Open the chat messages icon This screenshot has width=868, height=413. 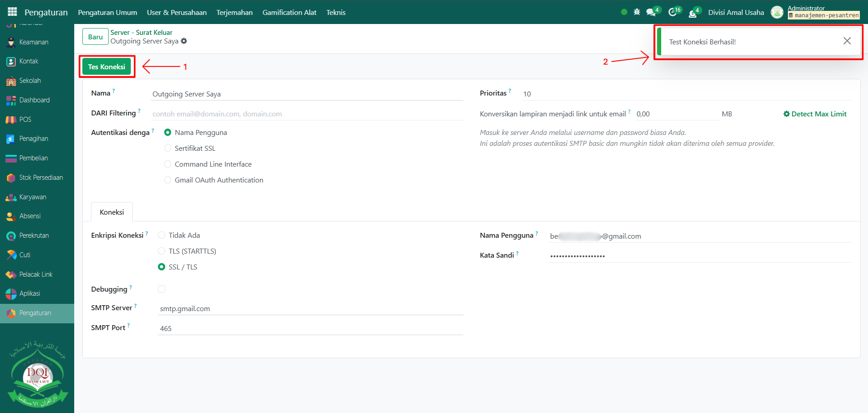651,12
